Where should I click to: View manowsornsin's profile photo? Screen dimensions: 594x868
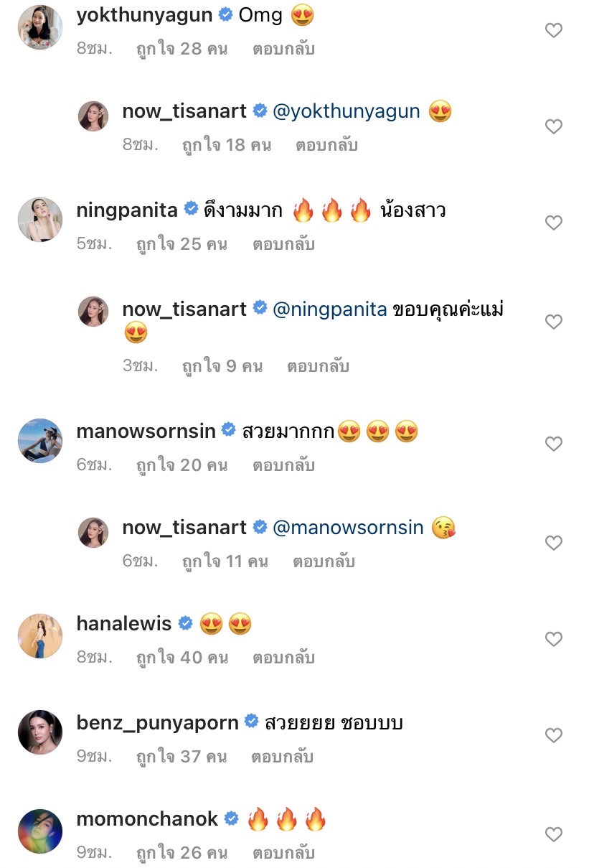click(40, 440)
